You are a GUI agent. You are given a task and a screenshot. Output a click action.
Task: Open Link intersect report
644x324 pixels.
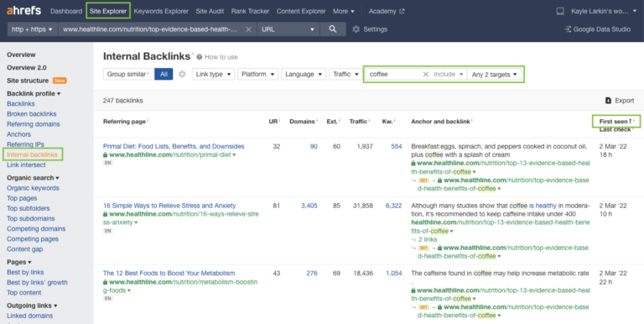26,165
